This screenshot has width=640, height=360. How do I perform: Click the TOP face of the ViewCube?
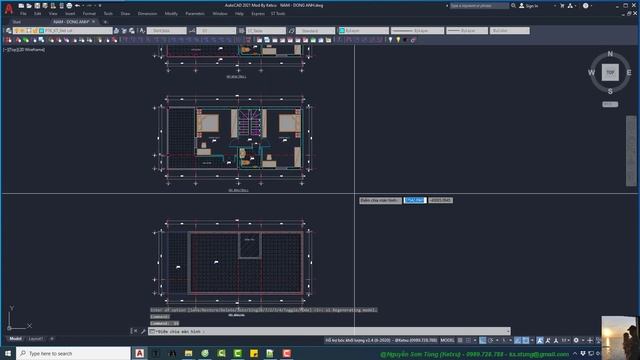(x=610, y=73)
